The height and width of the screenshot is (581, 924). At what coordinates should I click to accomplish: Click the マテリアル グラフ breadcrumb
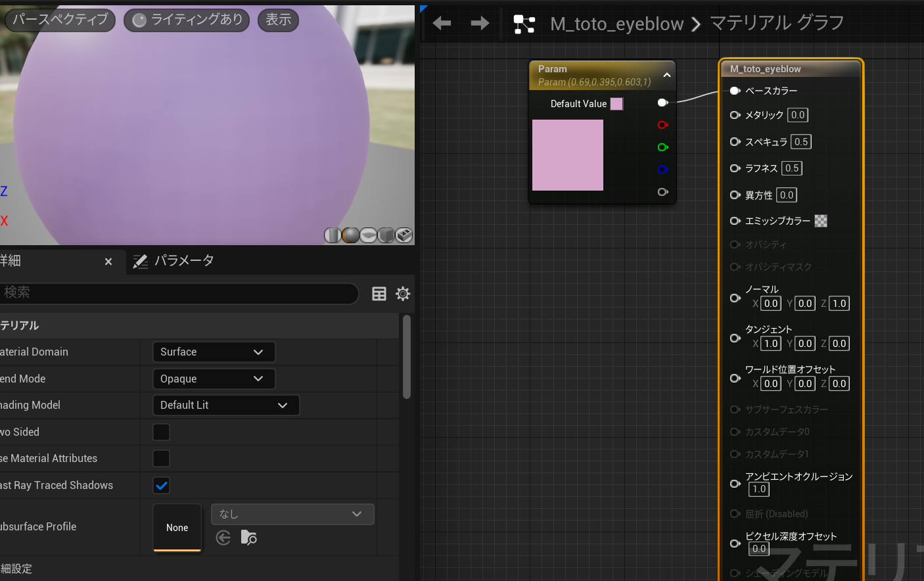point(777,23)
